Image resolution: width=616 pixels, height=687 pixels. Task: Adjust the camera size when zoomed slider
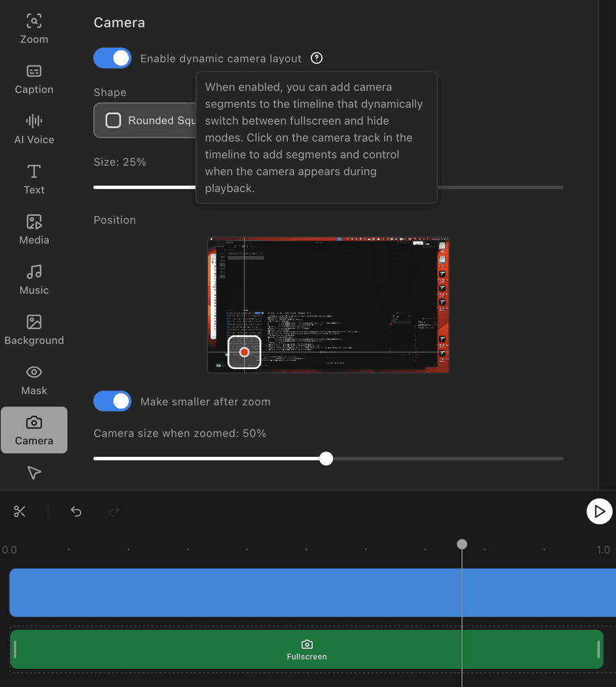pos(326,459)
